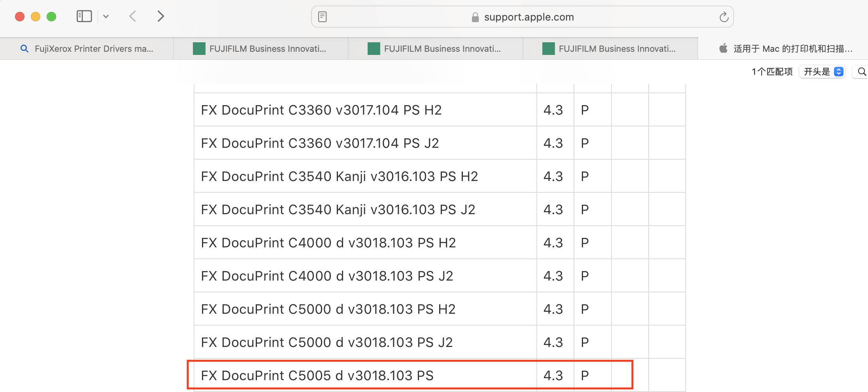Click the support.apple.com address field
868x392 pixels.
click(x=528, y=17)
